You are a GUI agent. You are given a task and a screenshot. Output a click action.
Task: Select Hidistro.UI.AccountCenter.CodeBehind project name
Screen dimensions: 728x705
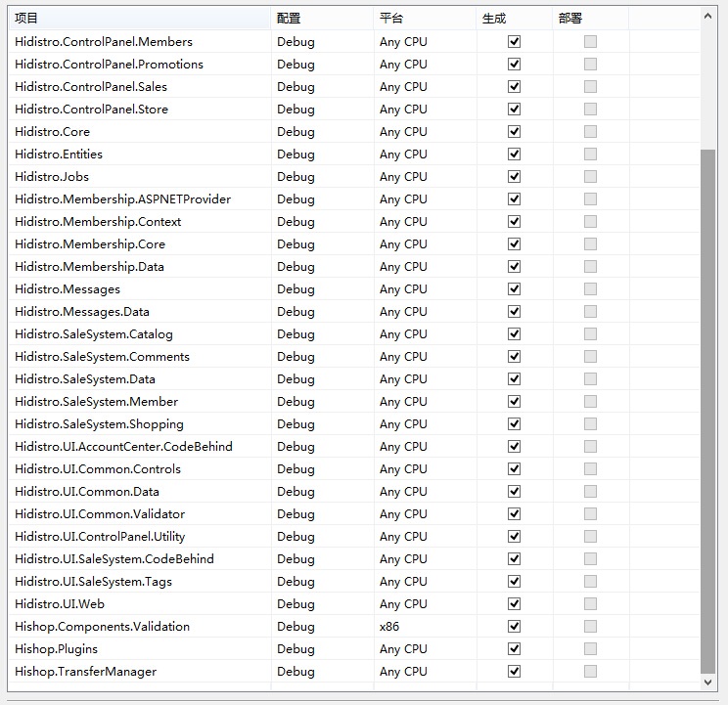(x=123, y=447)
